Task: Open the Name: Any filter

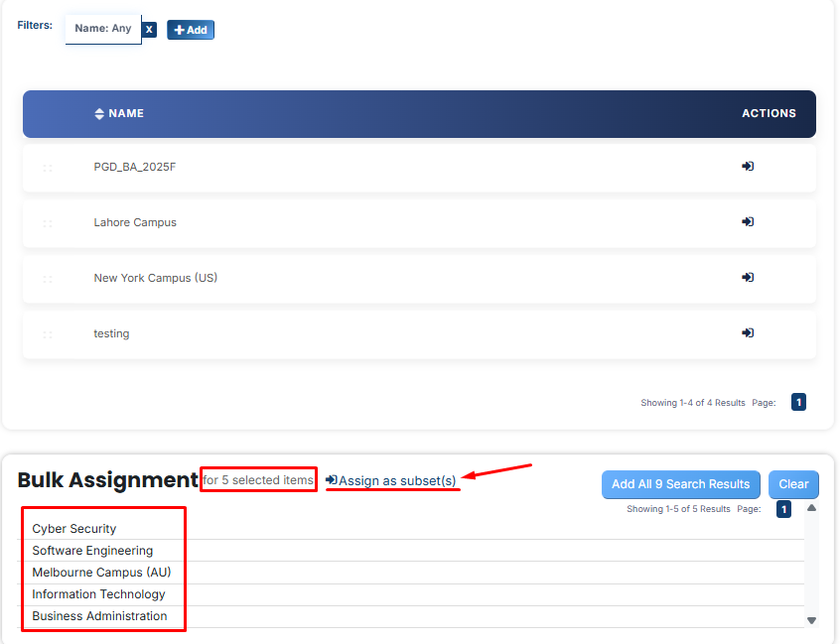Action: [103, 29]
